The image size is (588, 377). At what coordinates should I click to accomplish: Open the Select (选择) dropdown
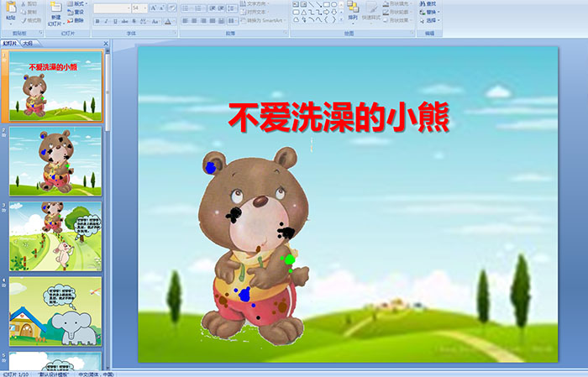(430, 20)
